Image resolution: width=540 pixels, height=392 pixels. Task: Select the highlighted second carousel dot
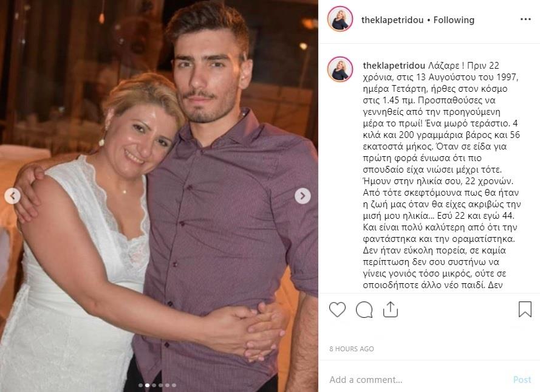tap(147, 385)
